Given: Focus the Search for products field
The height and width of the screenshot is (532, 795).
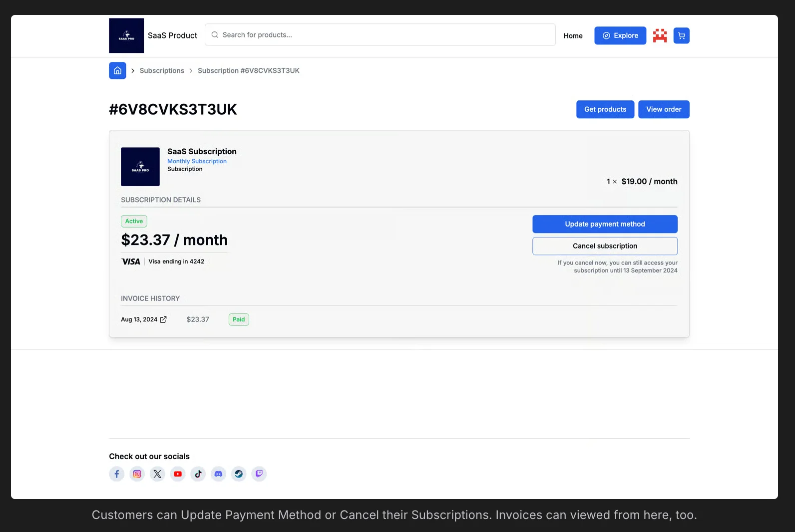Looking at the screenshot, I should click(x=380, y=34).
